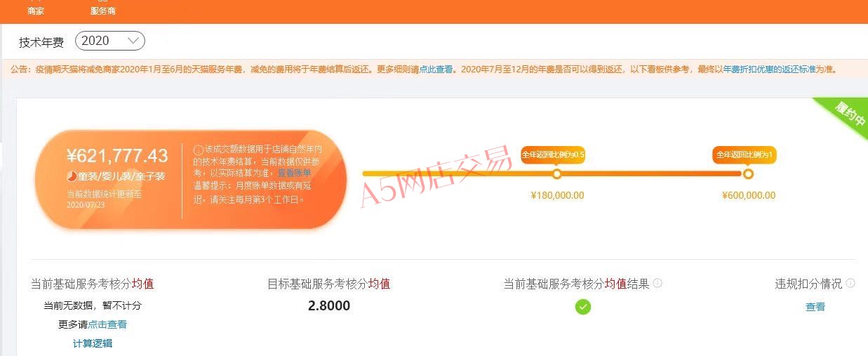Click the green checkmark result icon
Image resolution: width=868 pixels, height=356 pixels.
583,307
